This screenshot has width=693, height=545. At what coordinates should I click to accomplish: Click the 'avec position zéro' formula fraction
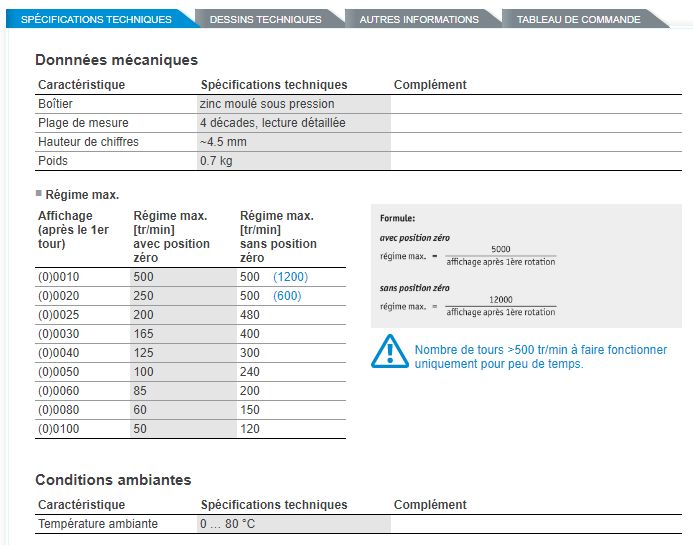500,255
